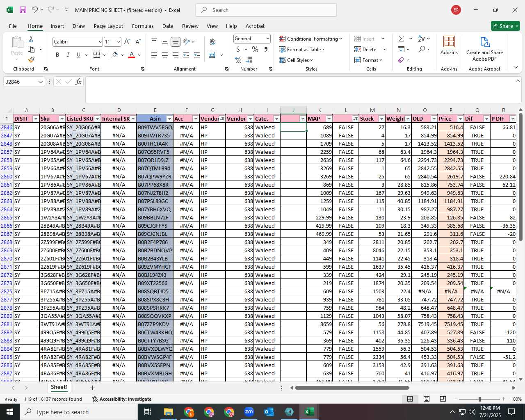The width and height of the screenshot is (525, 420).
Task: Click the Increase Font Size icon
Action: click(x=127, y=42)
